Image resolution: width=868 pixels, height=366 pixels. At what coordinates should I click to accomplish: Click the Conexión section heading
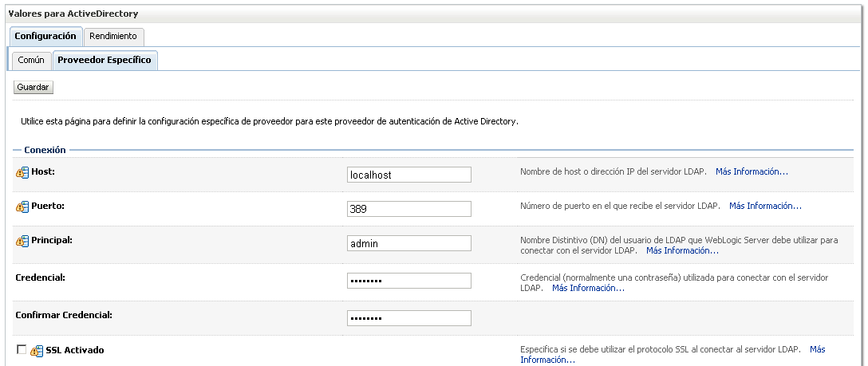45,150
